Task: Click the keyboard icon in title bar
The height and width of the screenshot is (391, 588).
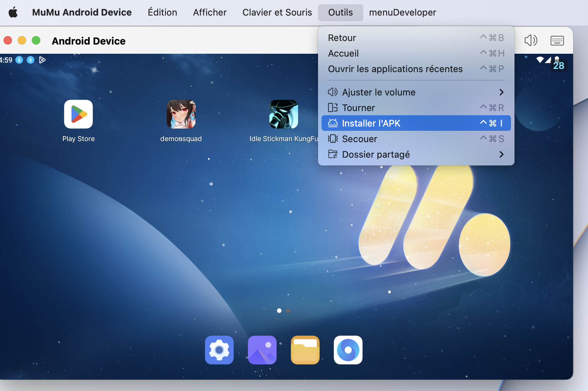Action: [557, 41]
